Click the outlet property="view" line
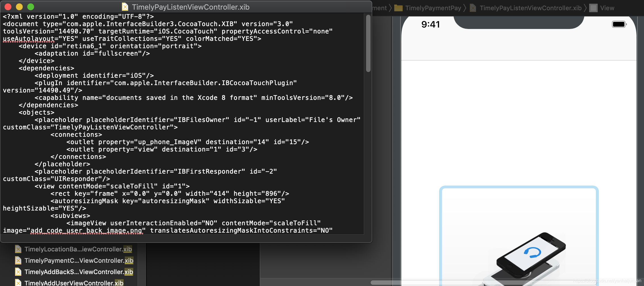 (x=162, y=149)
